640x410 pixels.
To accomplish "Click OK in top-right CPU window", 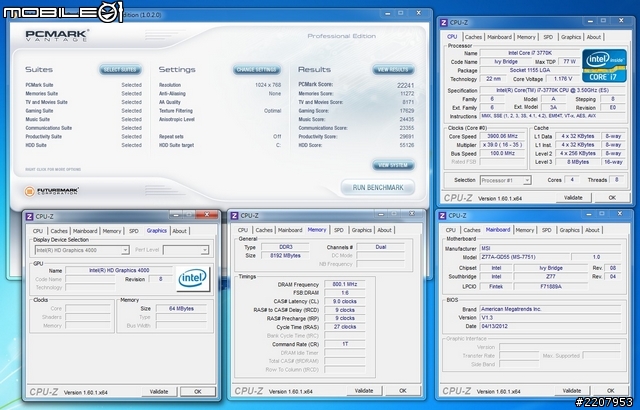I will (x=612, y=197).
